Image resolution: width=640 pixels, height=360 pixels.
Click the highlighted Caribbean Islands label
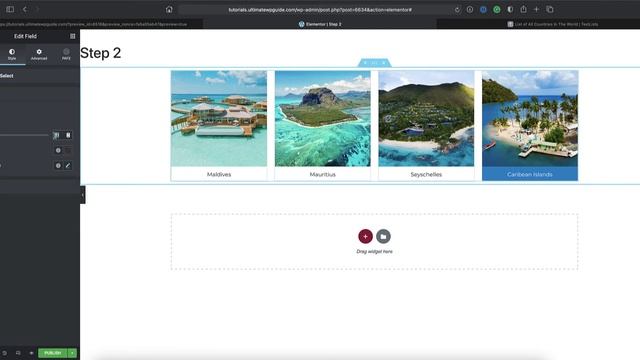point(530,174)
